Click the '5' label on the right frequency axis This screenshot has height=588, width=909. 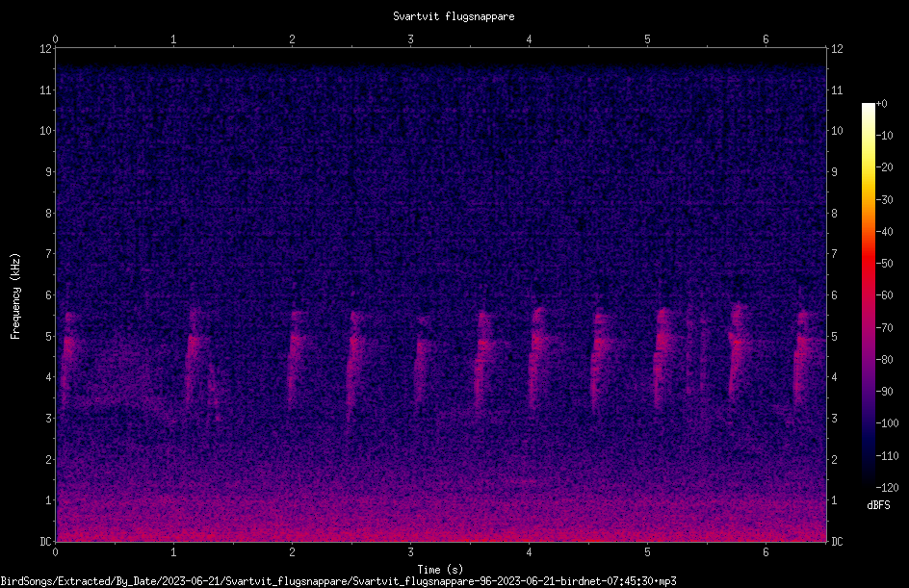pos(835,337)
